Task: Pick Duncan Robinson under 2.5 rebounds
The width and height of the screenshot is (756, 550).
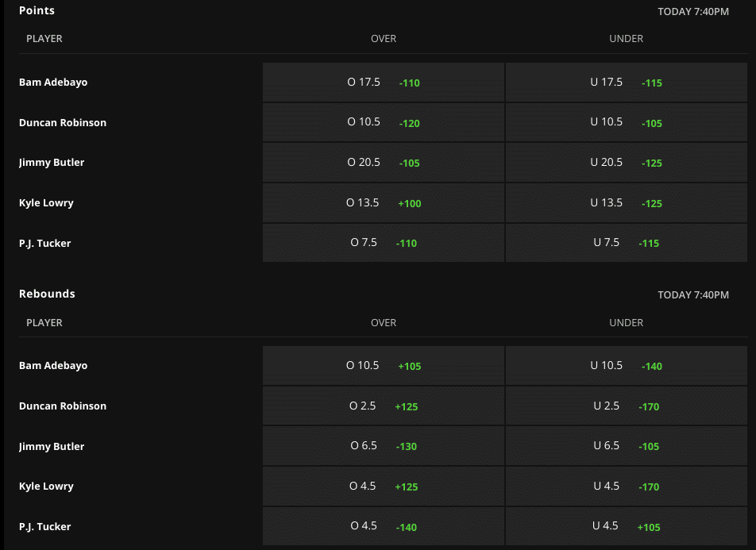Action: 626,406
